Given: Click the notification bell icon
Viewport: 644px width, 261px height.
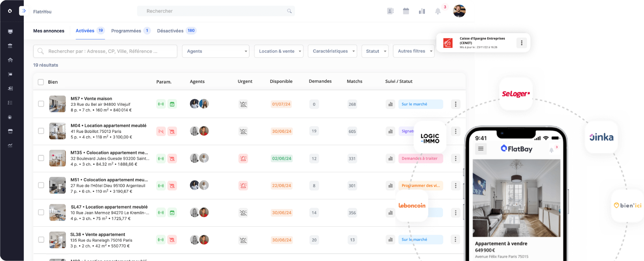Looking at the screenshot, I should click(x=438, y=11).
